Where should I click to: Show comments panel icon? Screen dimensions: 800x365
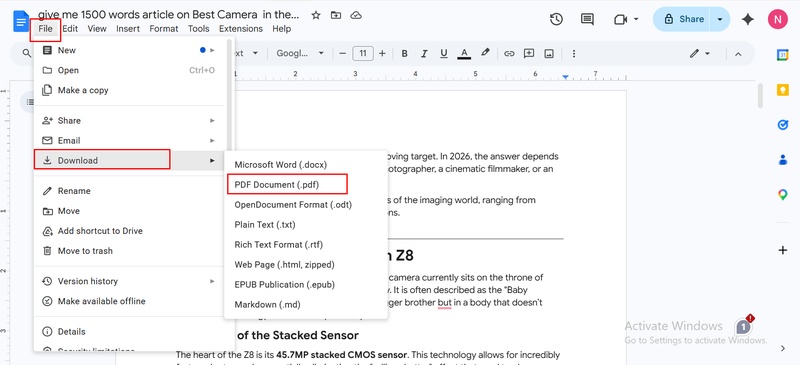587,19
